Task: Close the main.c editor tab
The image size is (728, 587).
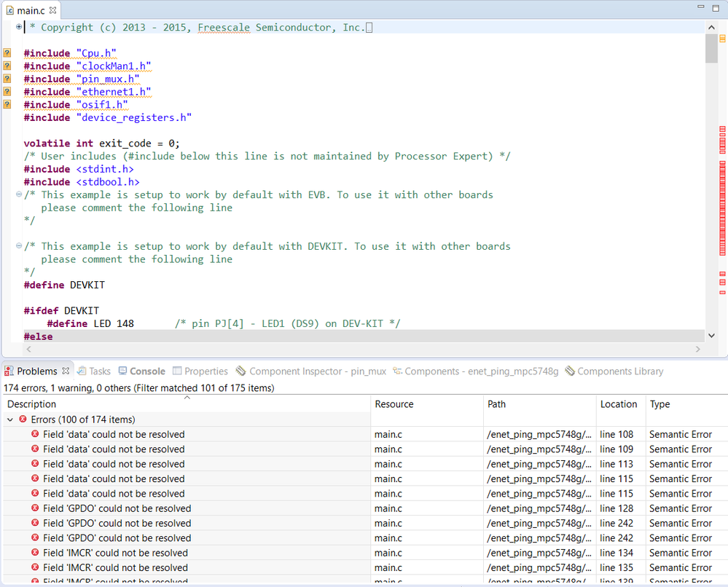Action: pos(53,9)
